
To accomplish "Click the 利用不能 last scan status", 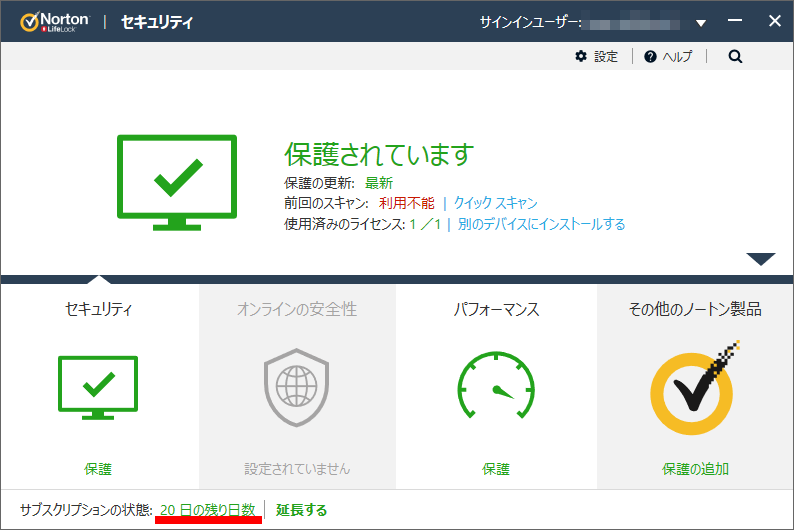I will 407,203.
